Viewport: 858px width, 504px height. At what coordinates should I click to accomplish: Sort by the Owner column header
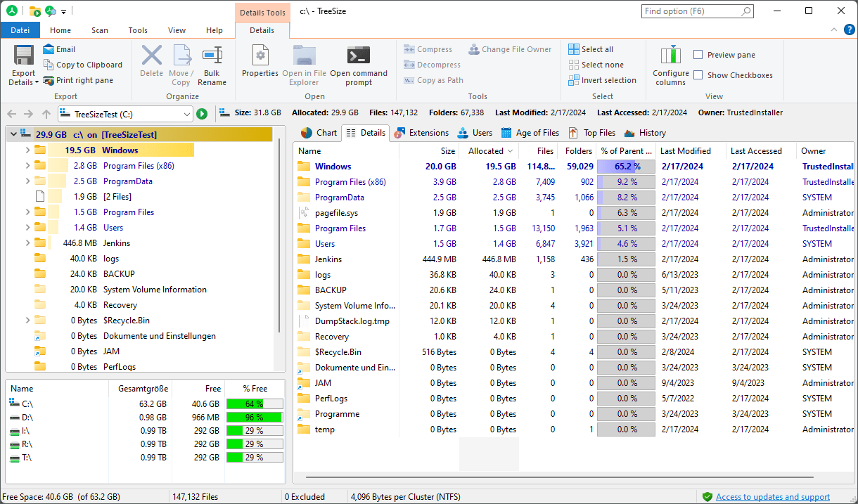[824, 151]
